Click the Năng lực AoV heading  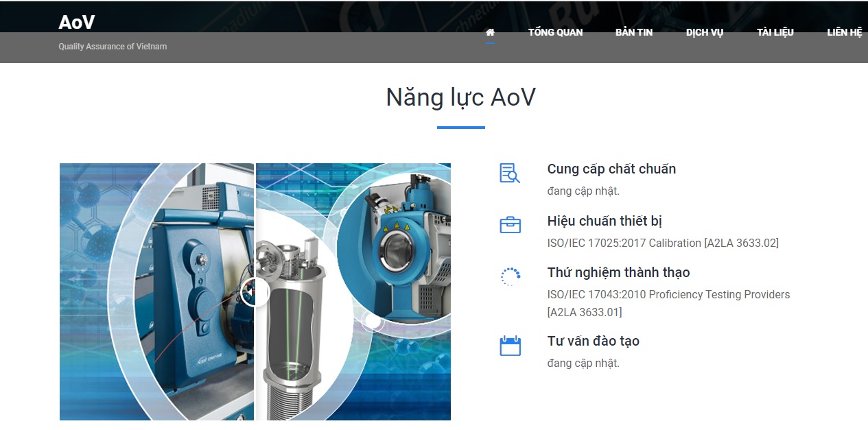460,97
